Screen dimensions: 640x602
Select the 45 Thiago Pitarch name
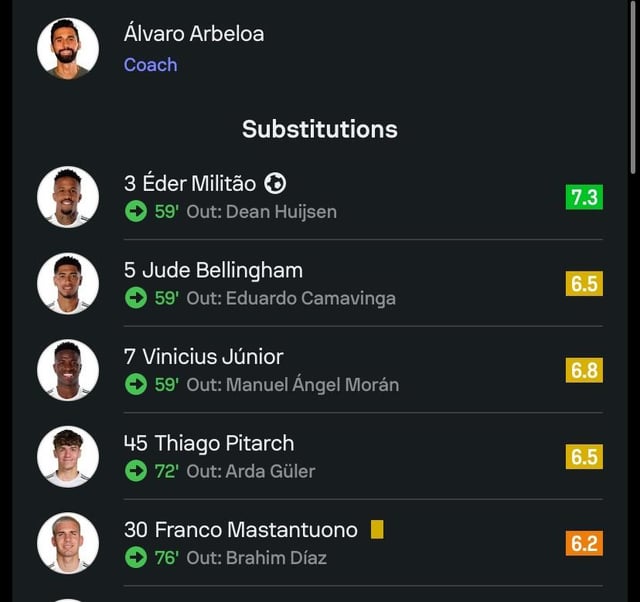[209, 443]
